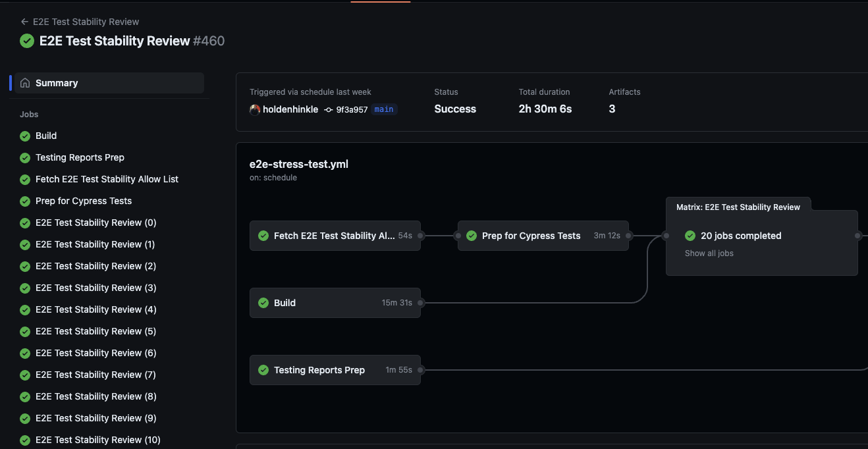Click the green check beside the workflow title
The height and width of the screenshot is (449, 868).
(x=26, y=41)
